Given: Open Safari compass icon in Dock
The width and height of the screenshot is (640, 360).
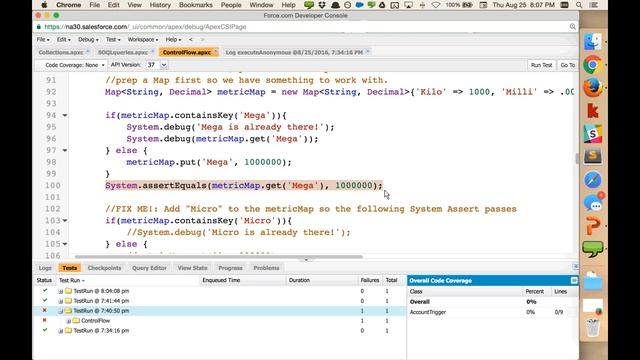Looking at the screenshot, I should point(593,180).
